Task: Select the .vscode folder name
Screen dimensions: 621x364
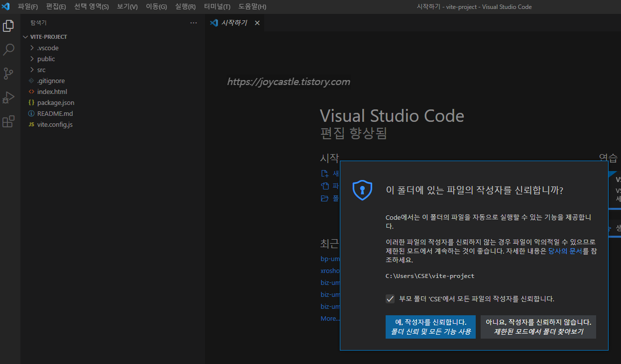Action: point(48,48)
